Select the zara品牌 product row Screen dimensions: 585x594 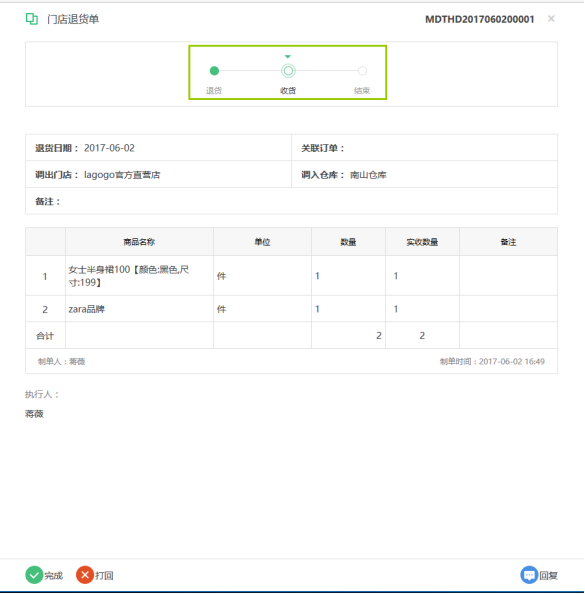(x=291, y=309)
